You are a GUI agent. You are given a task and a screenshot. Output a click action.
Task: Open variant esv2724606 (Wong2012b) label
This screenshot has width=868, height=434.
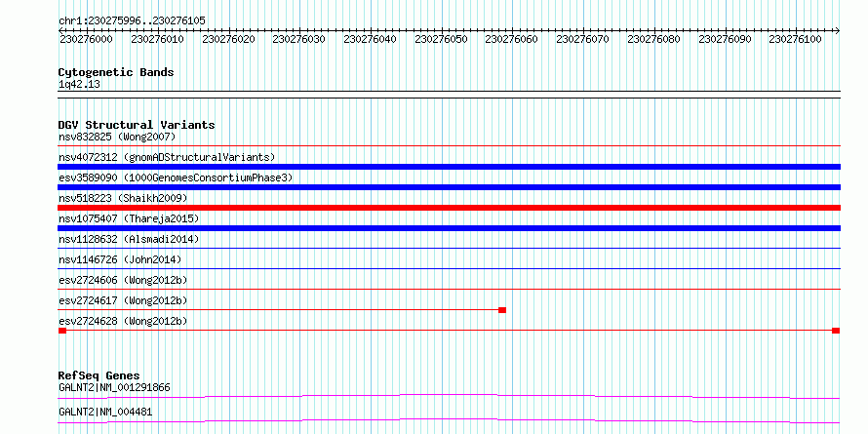click(123, 280)
